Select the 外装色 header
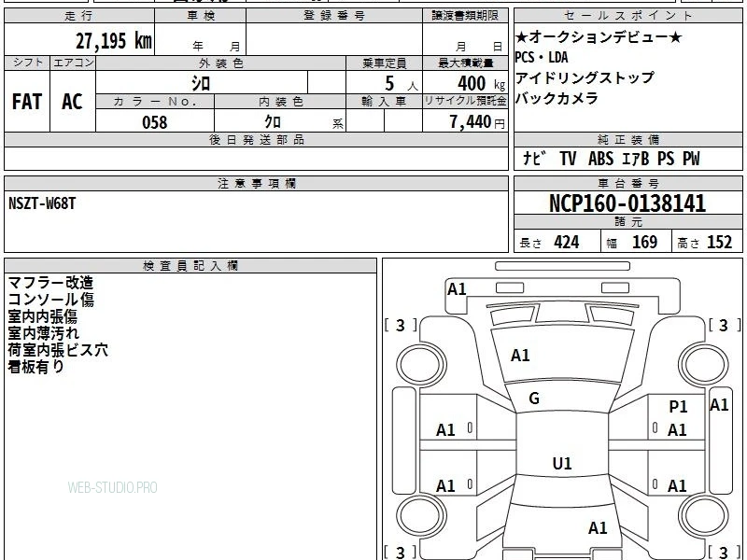The image size is (747, 560). coord(221,63)
